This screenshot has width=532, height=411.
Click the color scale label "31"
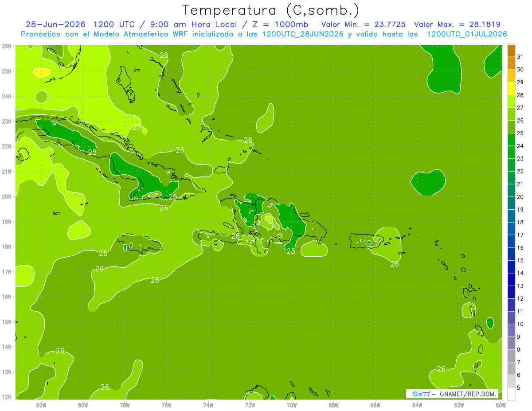point(520,57)
